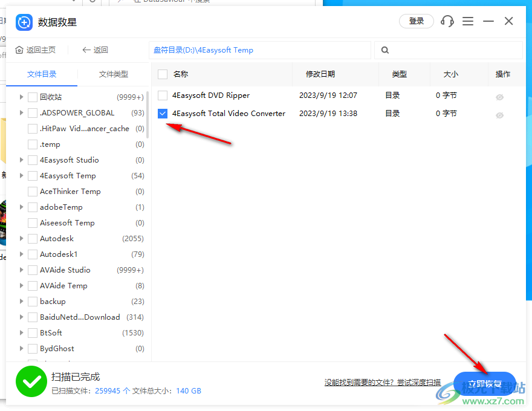Preview 4Easysoft Total Video Converter eye icon
This screenshot has height=411, width=532.
(499, 115)
